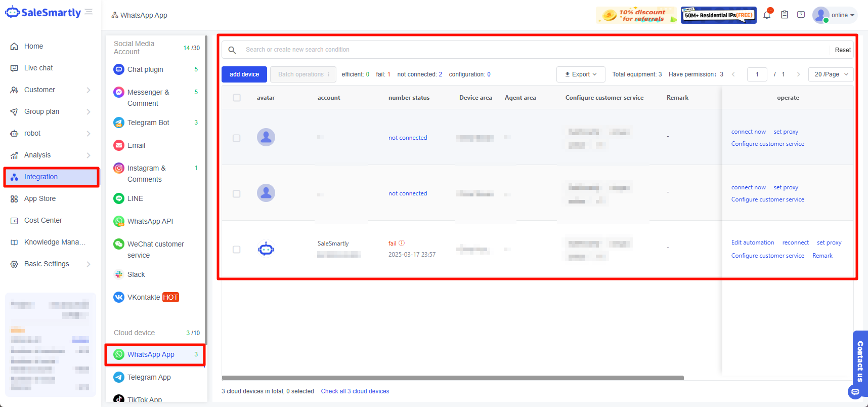Click the robot avatar of SaleSmartly device

[x=266, y=249]
